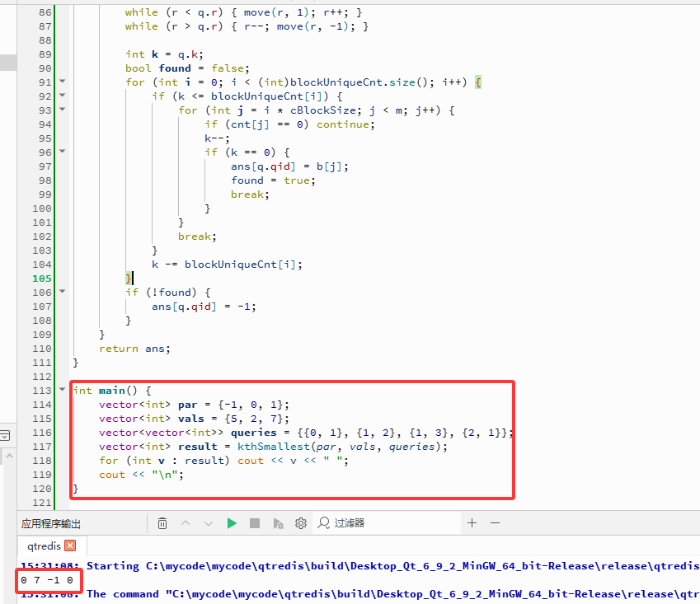Zoom in output with plus icon
Screen dimensions: 700x604
(x=472, y=522)
